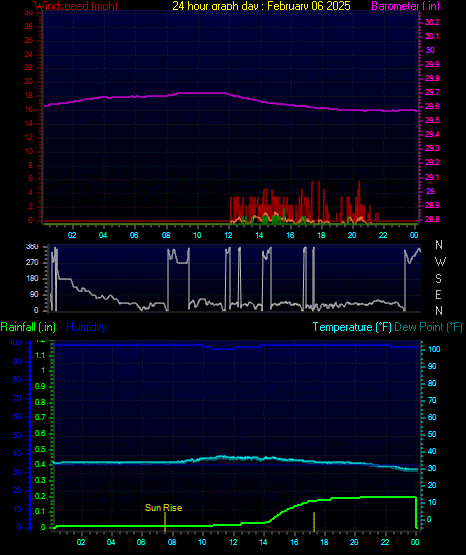
Task: Click the 18 hour tick on rainfall graph
Action: point(324,542)
